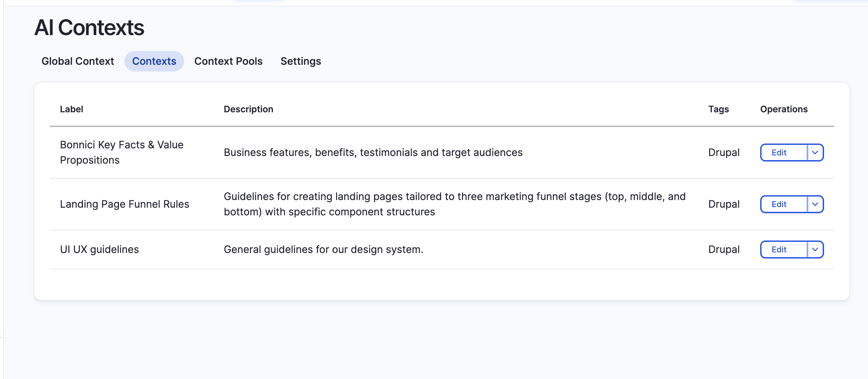Switch to the Global Context tab
The height and width of the screenshot is (379, 868).
(x=77, y=61)
